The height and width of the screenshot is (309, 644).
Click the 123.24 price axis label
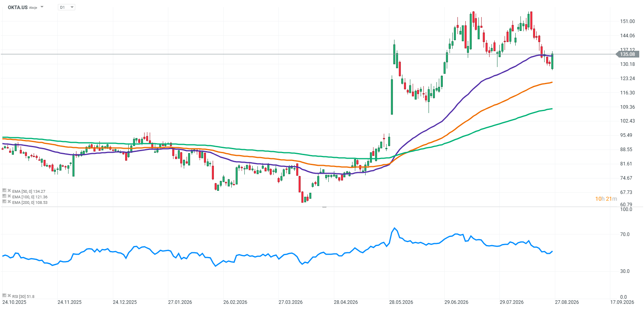pos(627,79)
